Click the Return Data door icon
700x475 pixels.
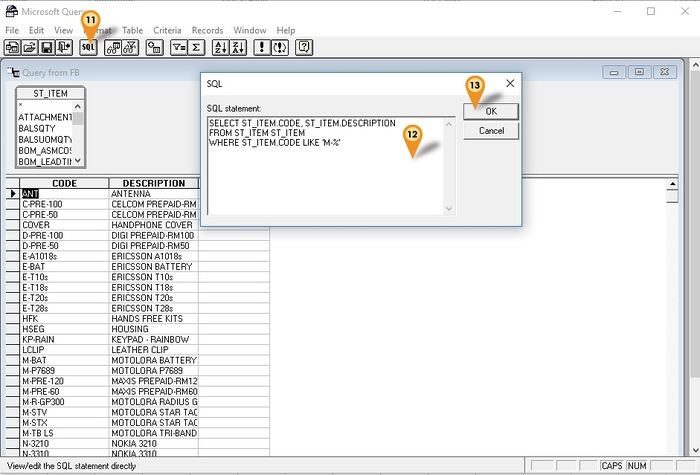pos(64,47)
